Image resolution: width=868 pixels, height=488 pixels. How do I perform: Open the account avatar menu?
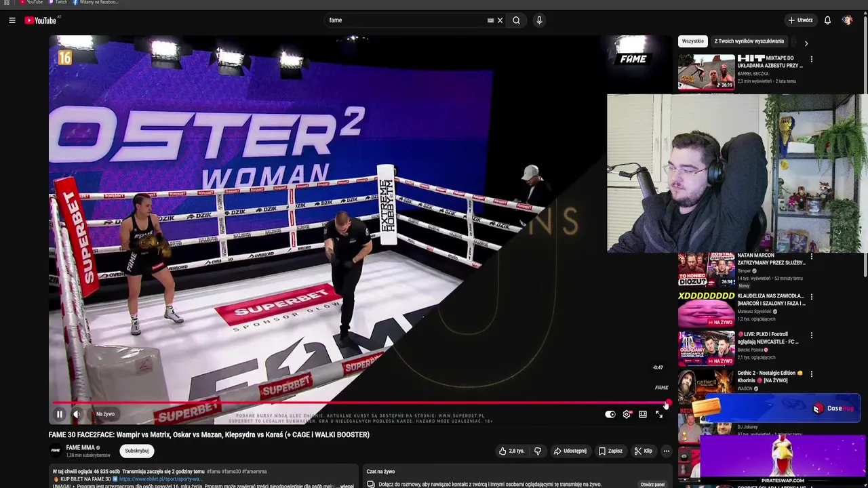click(847, 20)
